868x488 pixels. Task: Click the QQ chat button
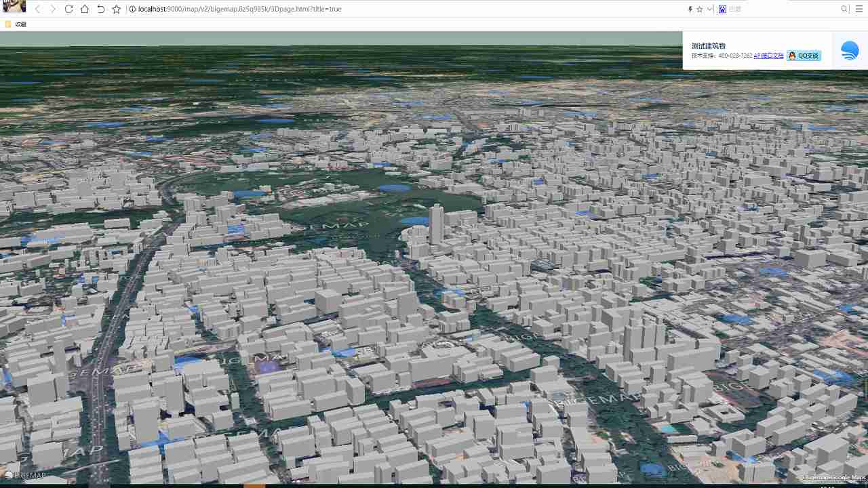pyautogui.click(x=804, y=56)
